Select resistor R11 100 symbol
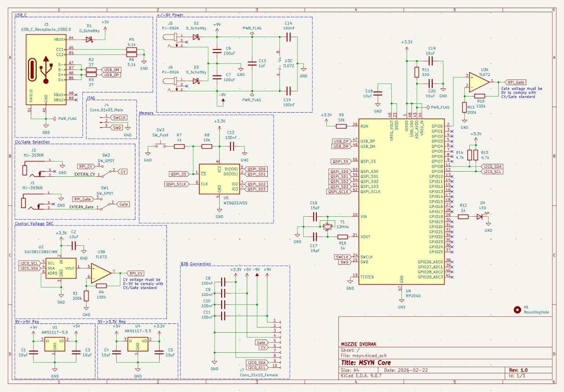The width and height of the screenshot is (564, 392). 417,72
